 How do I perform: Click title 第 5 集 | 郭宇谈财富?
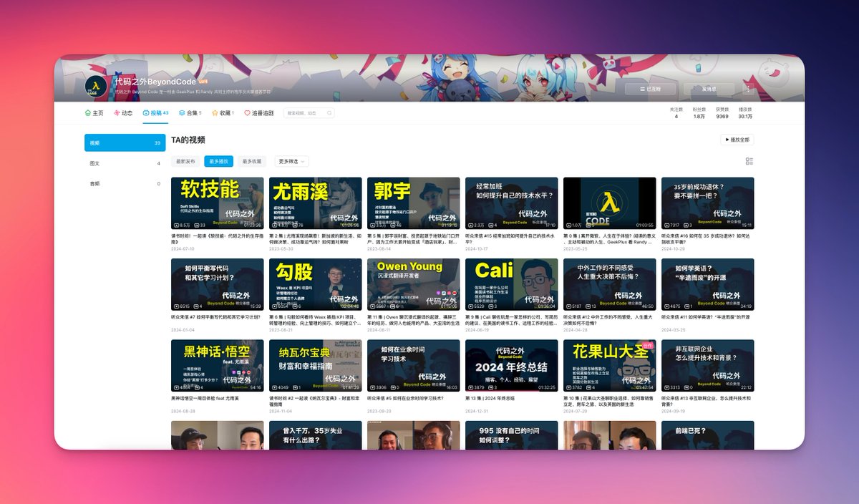tap(413, 238)
